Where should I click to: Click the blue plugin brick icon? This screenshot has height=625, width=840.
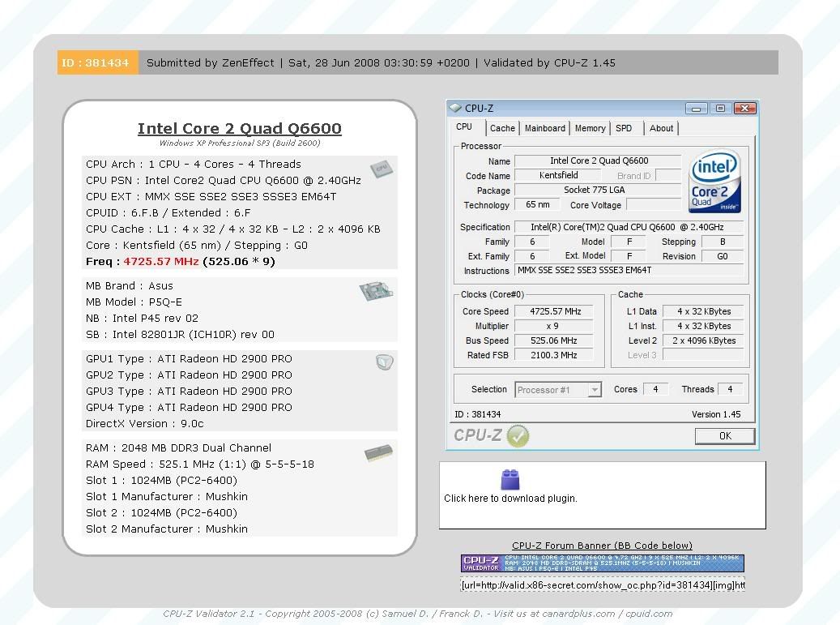pyautogui.click(x=510, y=480)
